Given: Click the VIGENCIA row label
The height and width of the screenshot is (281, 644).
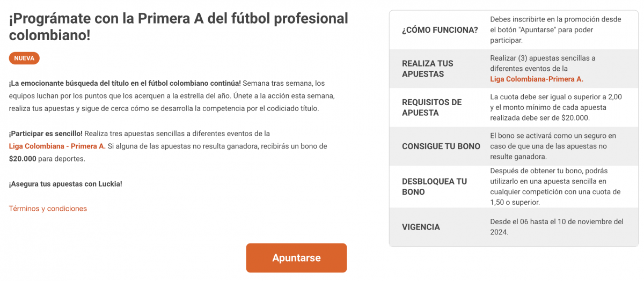Looking at the screenshot, I should [x=421, y=227].
